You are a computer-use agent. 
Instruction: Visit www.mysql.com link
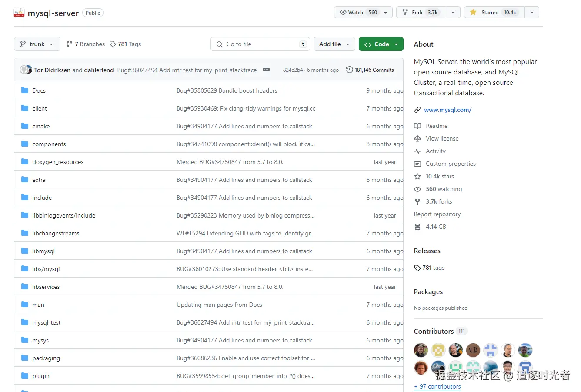tap(447, 110)
